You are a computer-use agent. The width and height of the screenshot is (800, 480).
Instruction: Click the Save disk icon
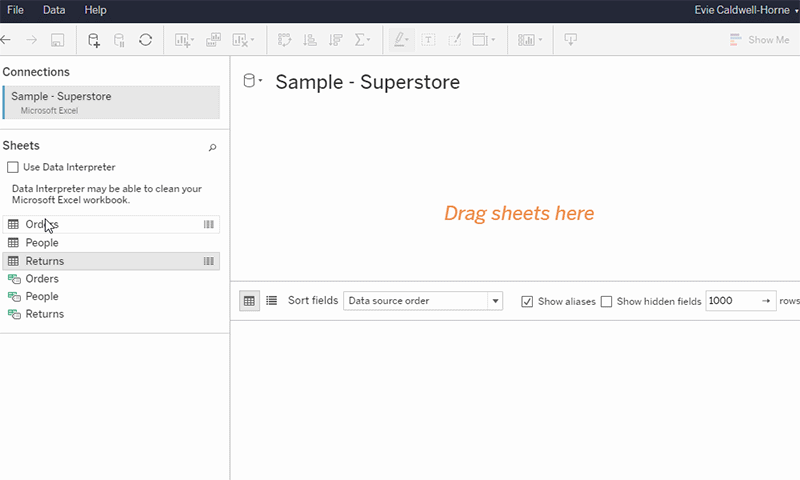(57, 40)
